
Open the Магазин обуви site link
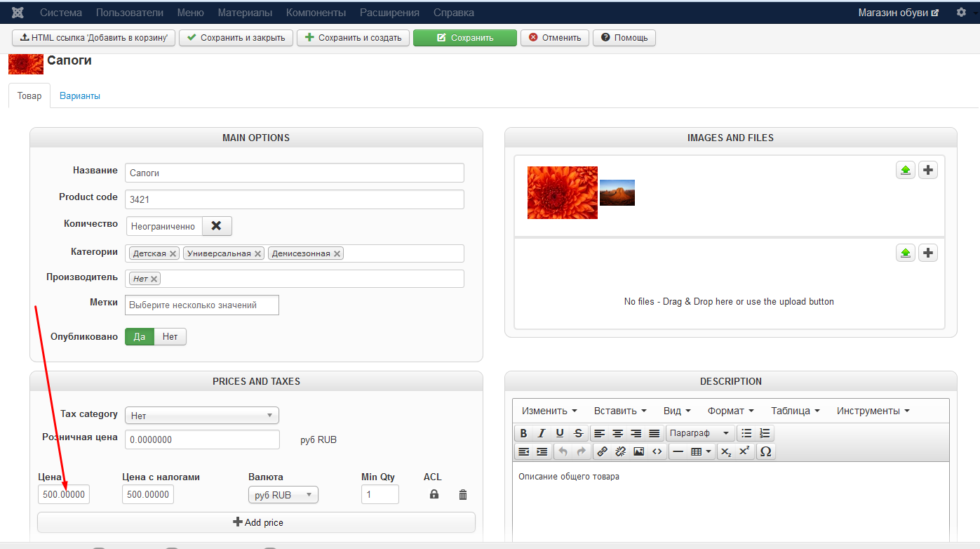coord(899,13)
